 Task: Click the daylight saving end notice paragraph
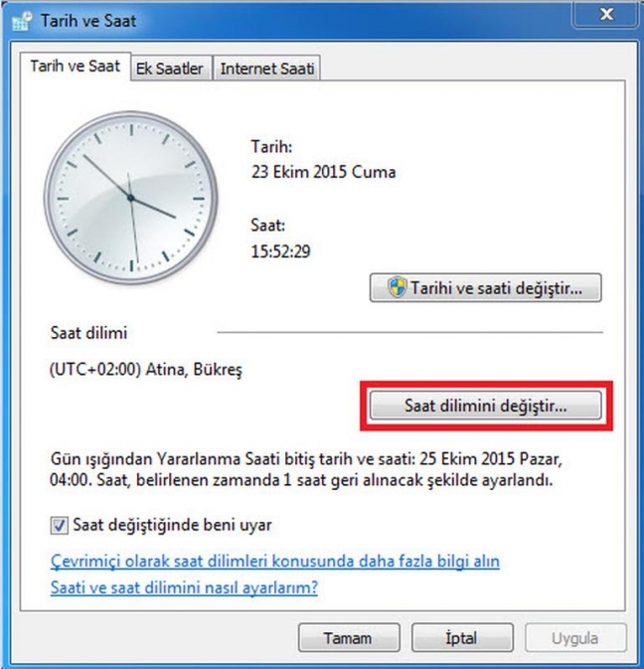point(306,469)
